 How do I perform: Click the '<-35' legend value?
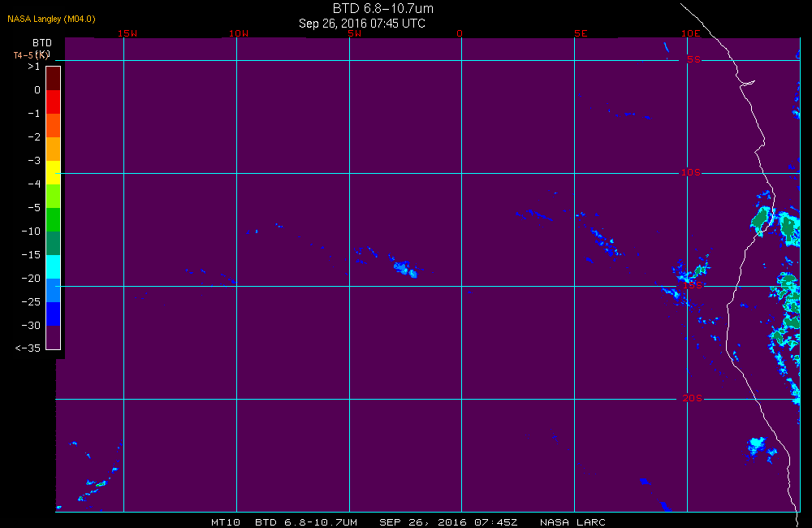pos(28,348)
